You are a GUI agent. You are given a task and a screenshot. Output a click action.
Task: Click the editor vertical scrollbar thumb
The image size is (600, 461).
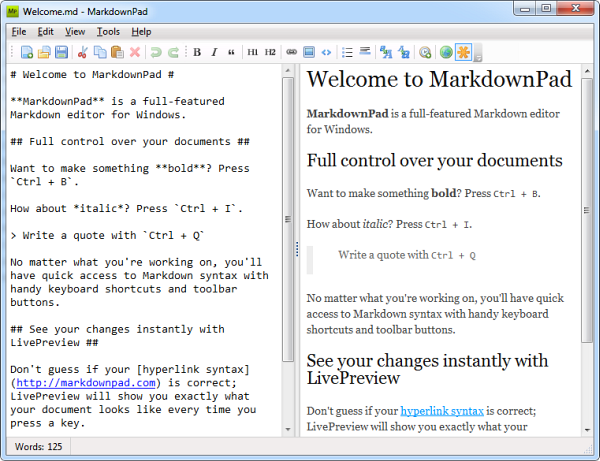(288, 219)
